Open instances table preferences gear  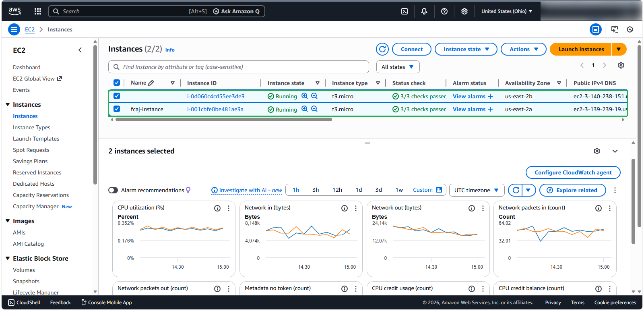621,65
